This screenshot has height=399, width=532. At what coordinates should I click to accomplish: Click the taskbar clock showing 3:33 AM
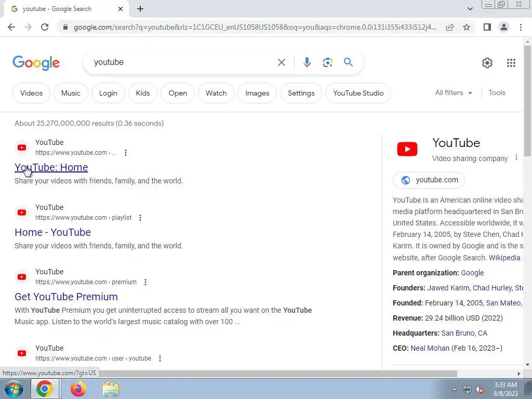tap(506, 389)
